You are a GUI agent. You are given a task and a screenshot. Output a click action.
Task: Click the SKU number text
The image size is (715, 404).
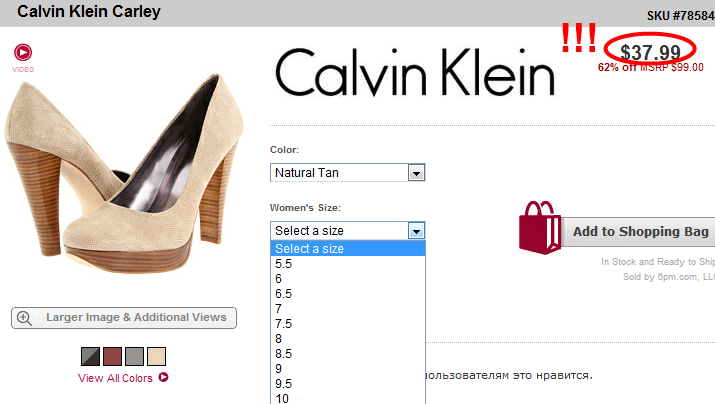pyautogui.click(x=681, y=16)
